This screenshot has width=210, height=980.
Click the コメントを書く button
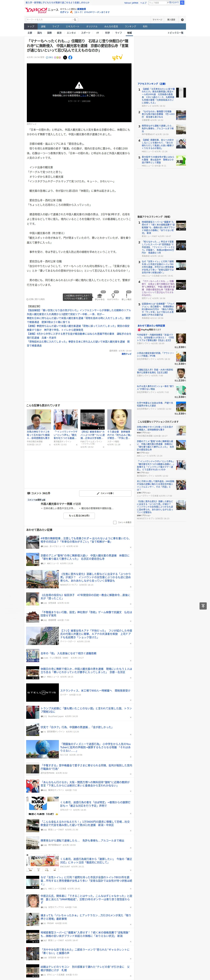point(105,493)
